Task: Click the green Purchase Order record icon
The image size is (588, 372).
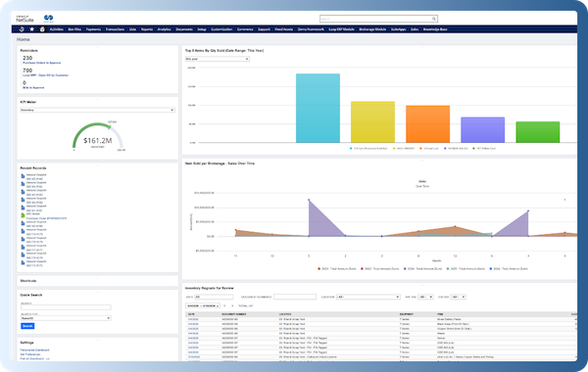Action: coord(23,215)
